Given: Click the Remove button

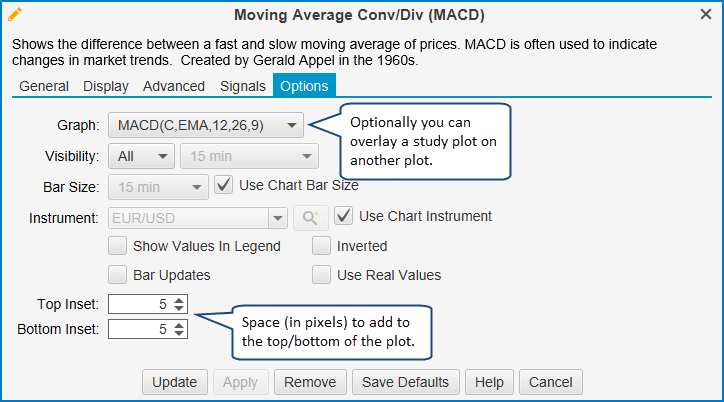Looking at the screenshot, I should click(310, 382).
